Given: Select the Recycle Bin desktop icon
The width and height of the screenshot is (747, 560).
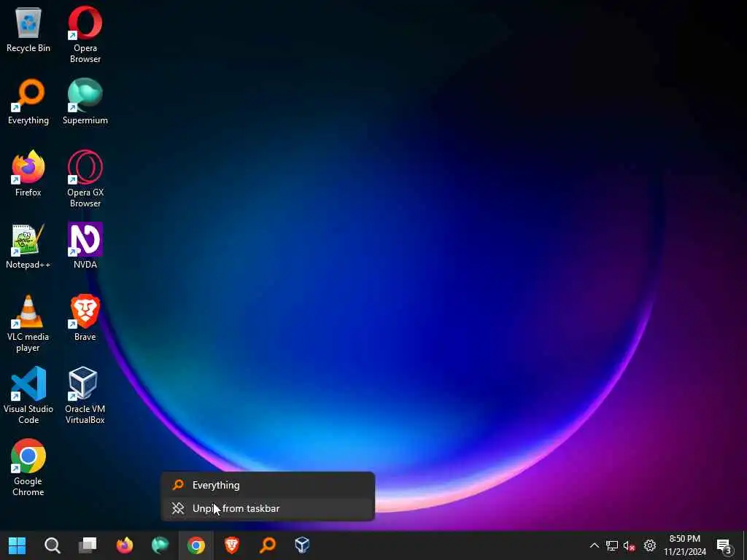Looking at the screenshot, I should 28,29.
